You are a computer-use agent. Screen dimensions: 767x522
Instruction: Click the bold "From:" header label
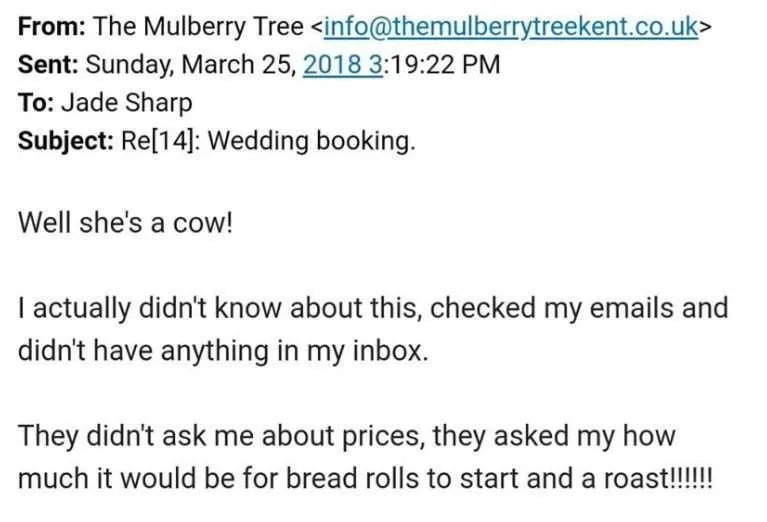tap(52, 26)
